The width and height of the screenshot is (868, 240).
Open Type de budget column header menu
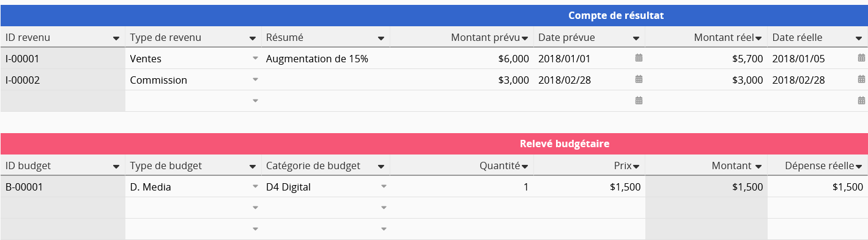coord(253,167)
